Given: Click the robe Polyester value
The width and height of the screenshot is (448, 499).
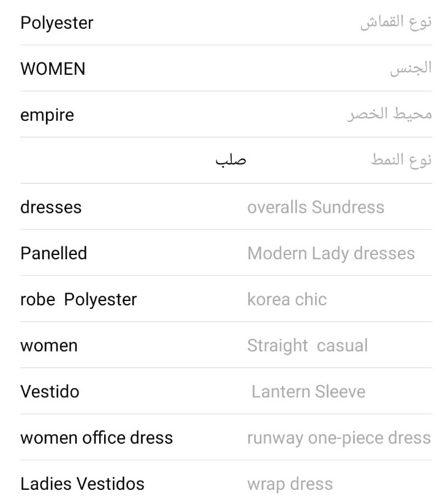Looking at the screenshot, I should [78, 299].
